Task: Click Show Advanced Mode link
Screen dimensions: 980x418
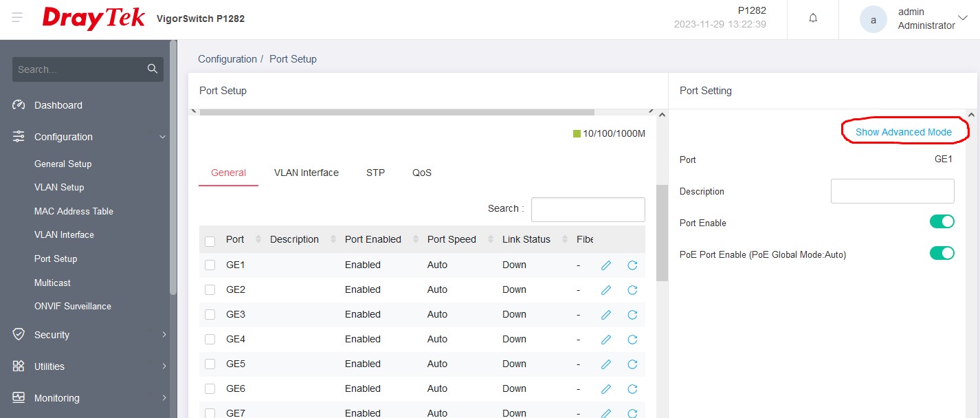Action: [903, 132]
